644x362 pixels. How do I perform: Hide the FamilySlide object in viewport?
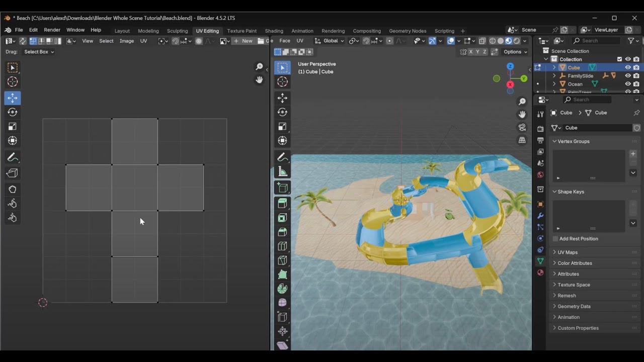point(628,76)
